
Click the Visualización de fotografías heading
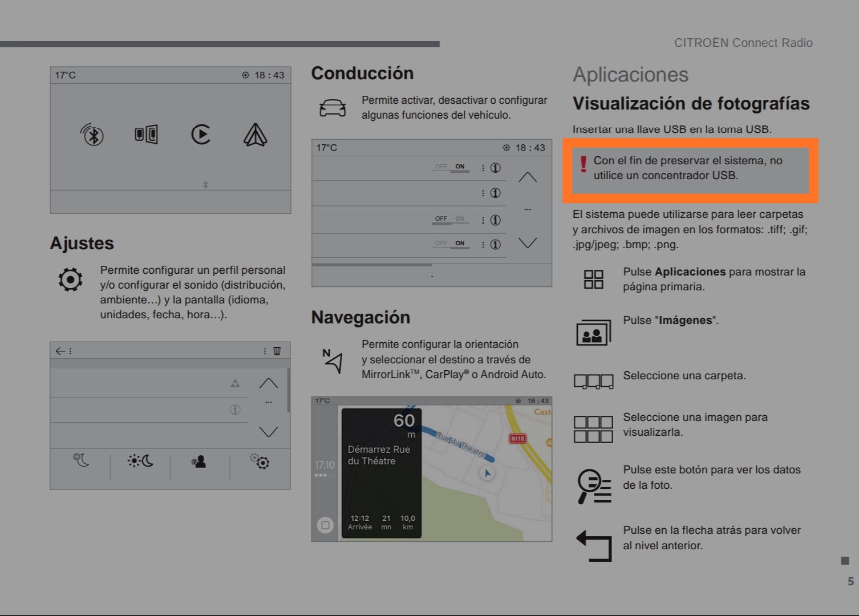(x=691, y=104)
